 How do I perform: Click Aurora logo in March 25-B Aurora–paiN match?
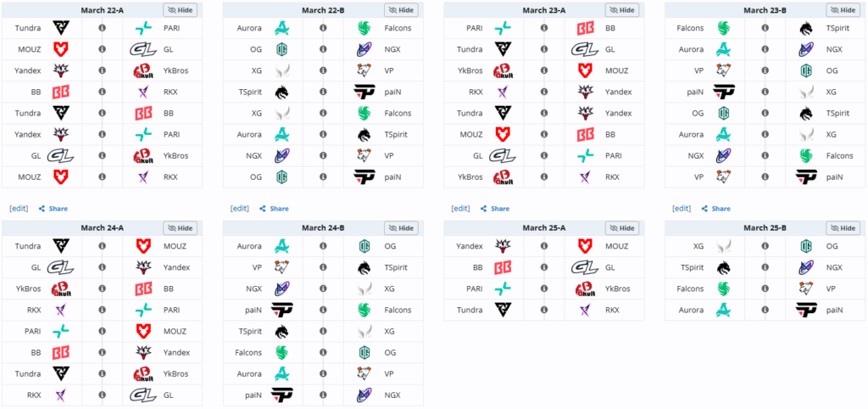[x=725, y=310]
